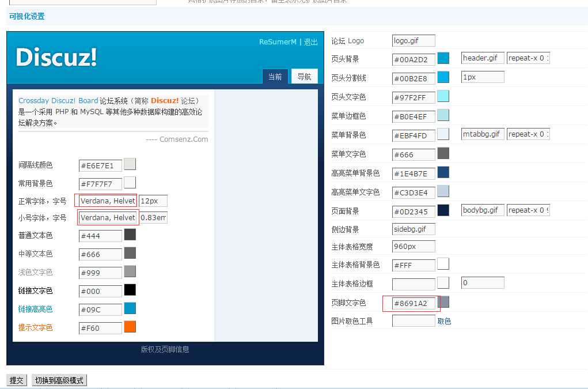The width and height of the screenshot is (588, 389).
Task: Open the swatch for 菜单边框色 #B0E4EF
Action: [x=443, y=115]
